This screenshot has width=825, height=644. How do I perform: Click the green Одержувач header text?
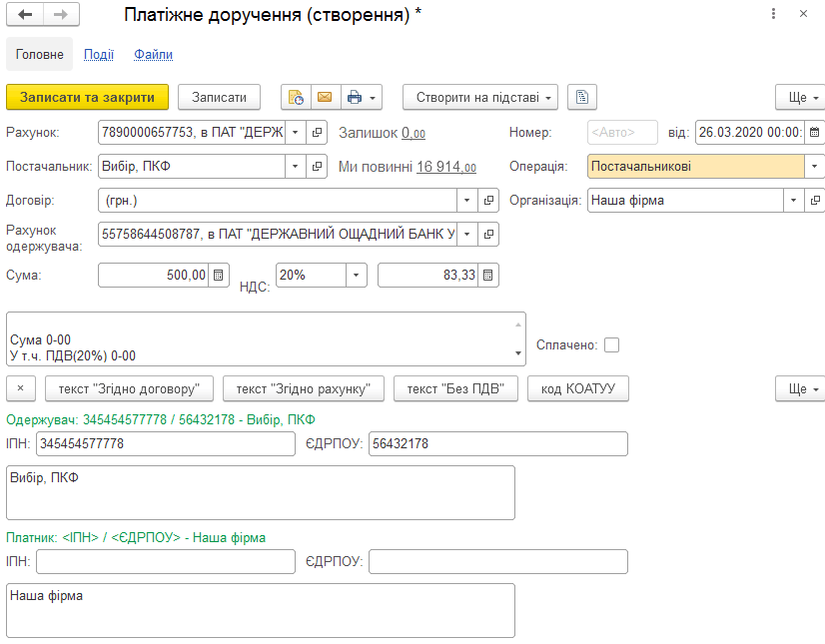pyautogui.click(x=161, y=420)
